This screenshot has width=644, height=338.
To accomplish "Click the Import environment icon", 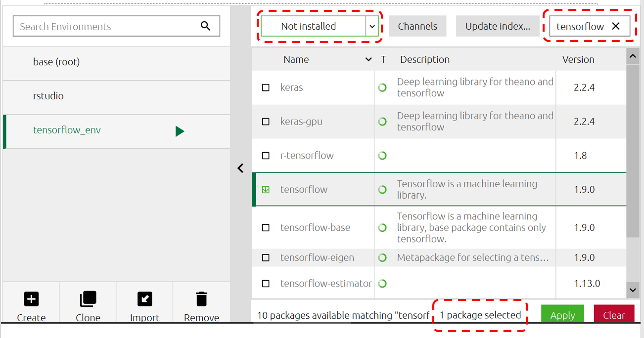I will [145, 299].
